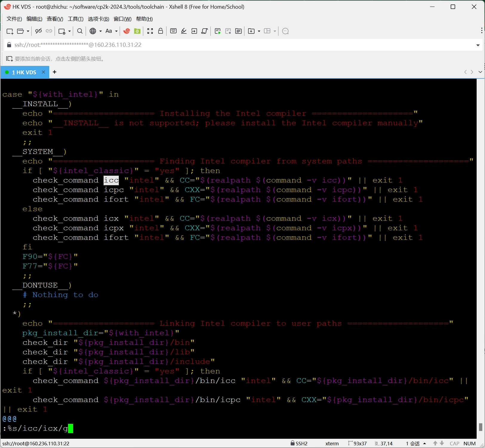Toggle full screen mode icon

point(150,31)
